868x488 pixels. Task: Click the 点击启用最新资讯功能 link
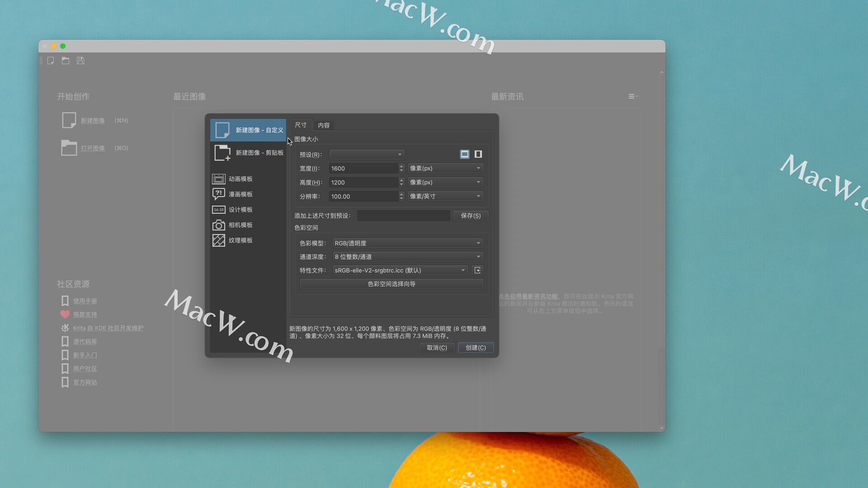528,296
